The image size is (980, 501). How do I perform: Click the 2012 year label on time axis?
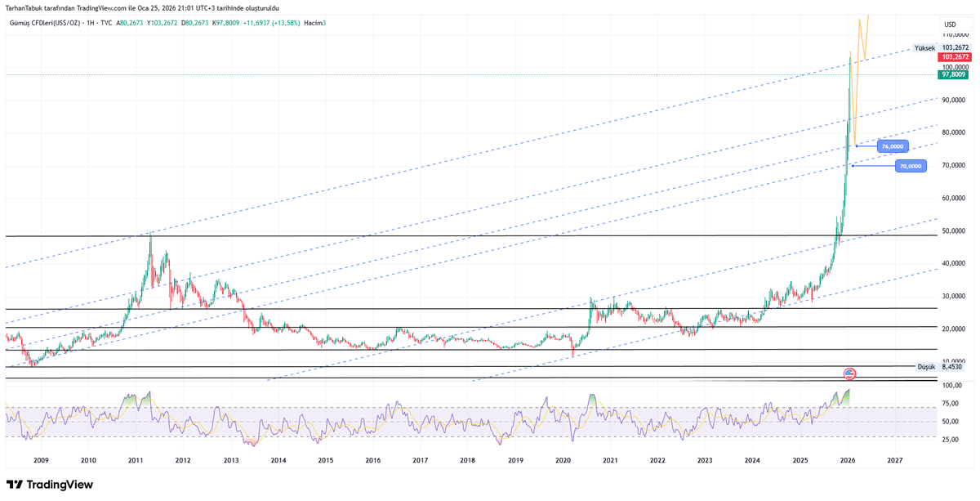pyautogui.click(x=183, y=460)
